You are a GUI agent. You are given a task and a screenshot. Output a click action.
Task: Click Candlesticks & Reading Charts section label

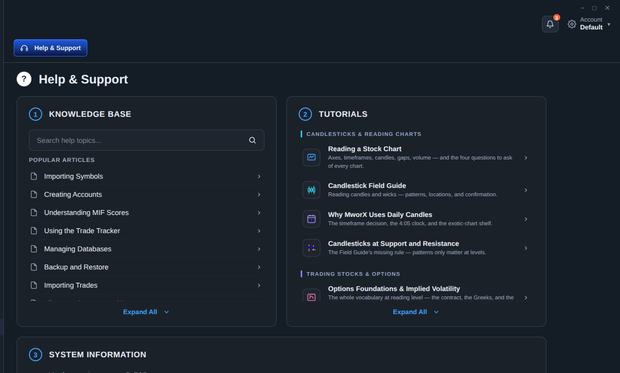pos(363,134)
